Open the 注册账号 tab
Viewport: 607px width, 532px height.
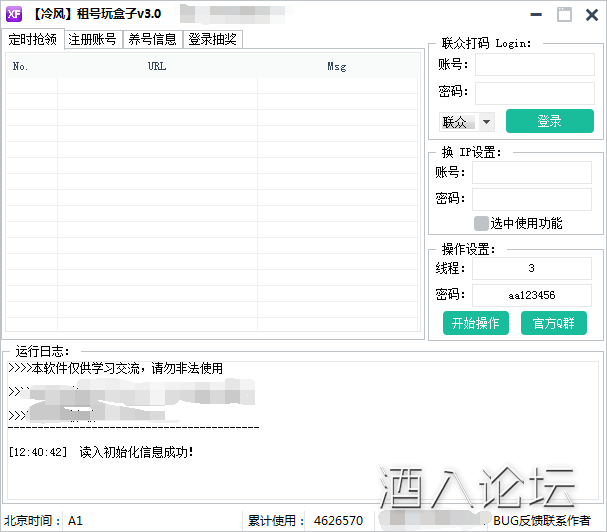(x=93, y=39)
